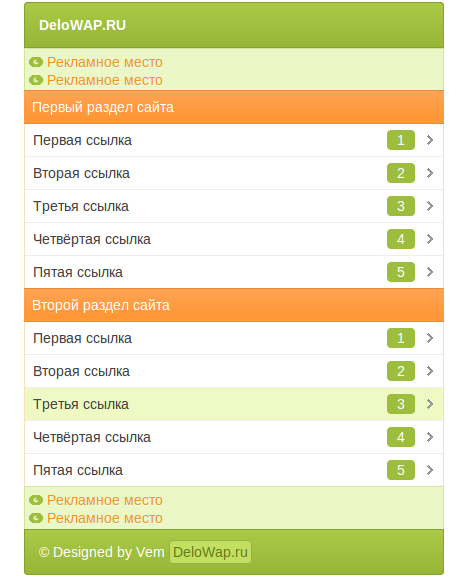
Task: Open first top Рекламное место link
Action: [x=104, y=62]
